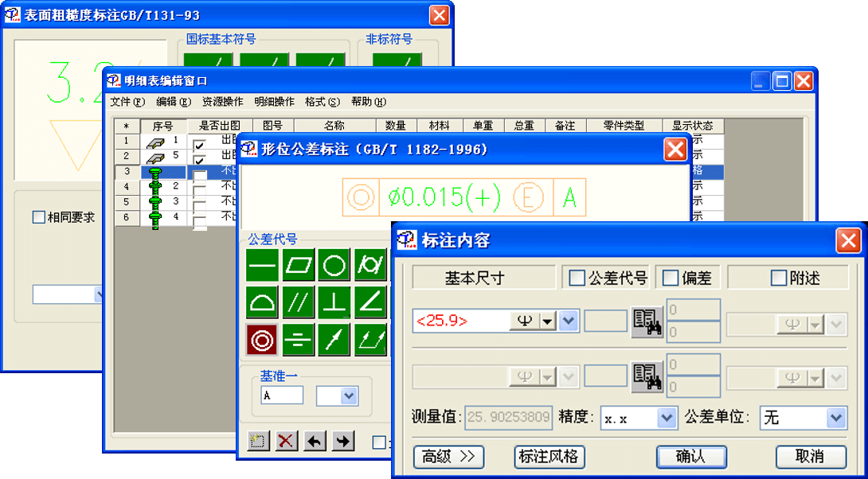The width and height of the screenshot is (868, 479).
Task: Select the perpendicularity tolerance symbol
Action: 334,302
